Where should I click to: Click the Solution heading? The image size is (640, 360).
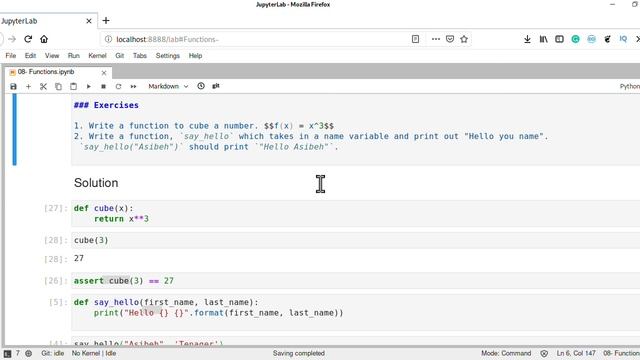[96, 183]
